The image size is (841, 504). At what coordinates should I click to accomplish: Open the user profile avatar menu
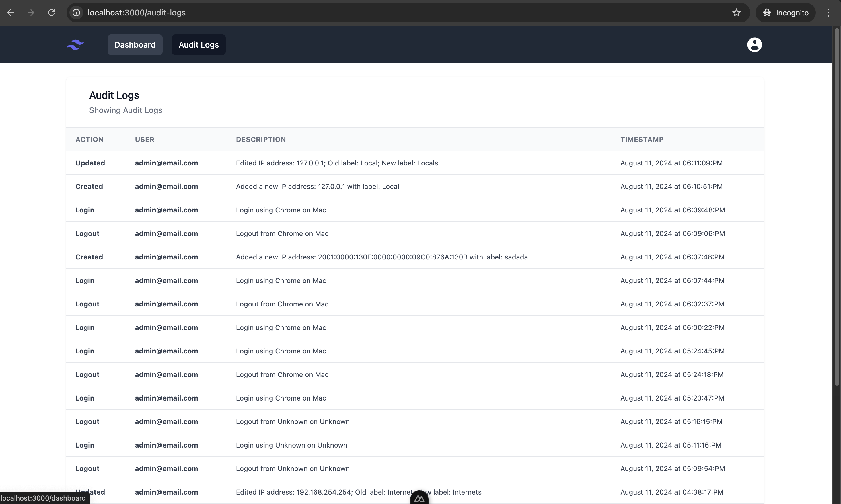tap(754, 44)
